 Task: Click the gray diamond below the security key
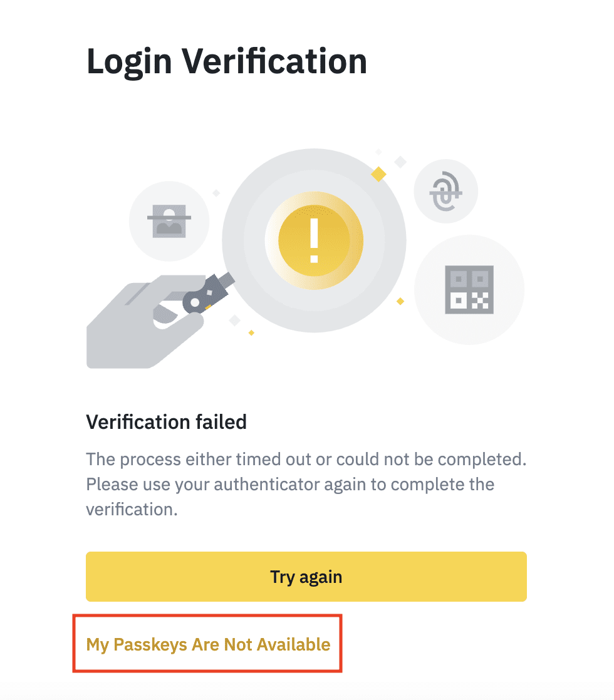pos(235,321)
